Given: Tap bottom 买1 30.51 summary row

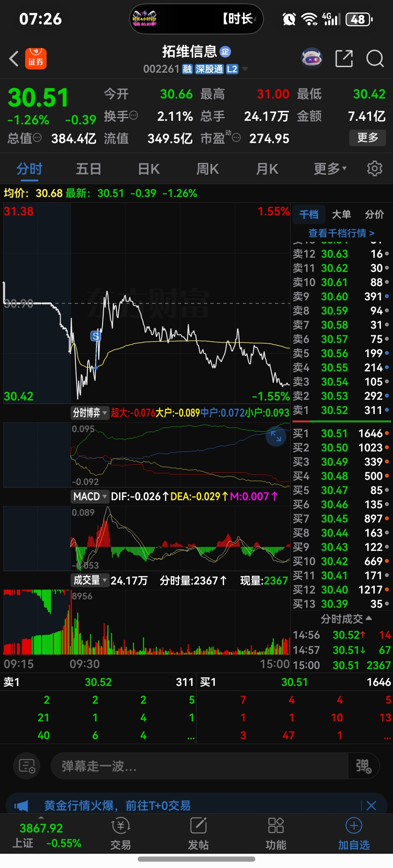Looking at the screenshot, I should coord(295,682).
